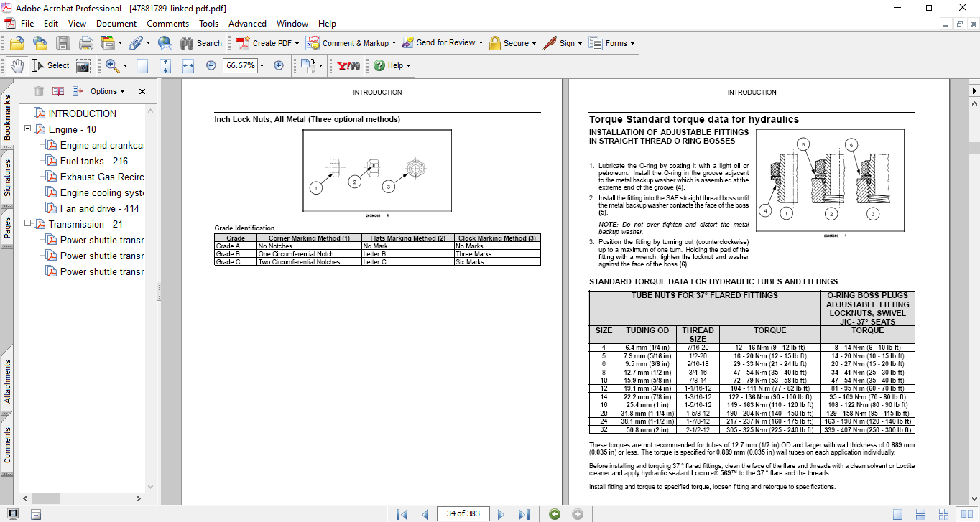980x522 pixels.
Task: Jump to previous view green arrow
Action: coord(554,514)
